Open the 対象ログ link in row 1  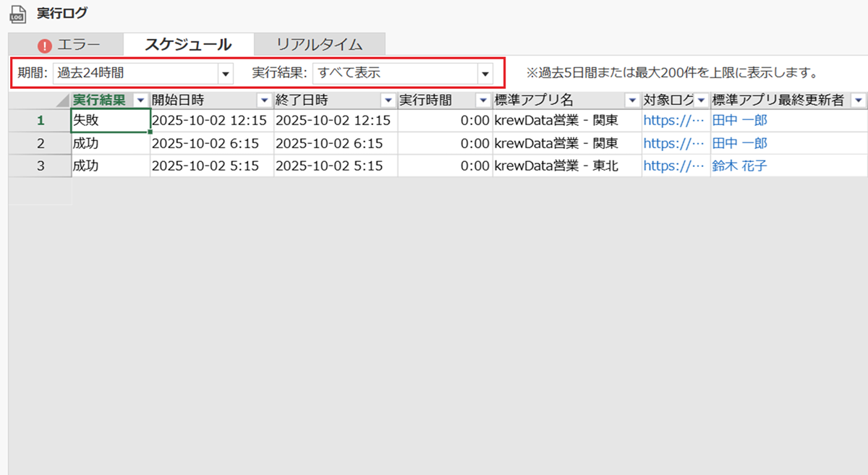[x=673, y=121]
